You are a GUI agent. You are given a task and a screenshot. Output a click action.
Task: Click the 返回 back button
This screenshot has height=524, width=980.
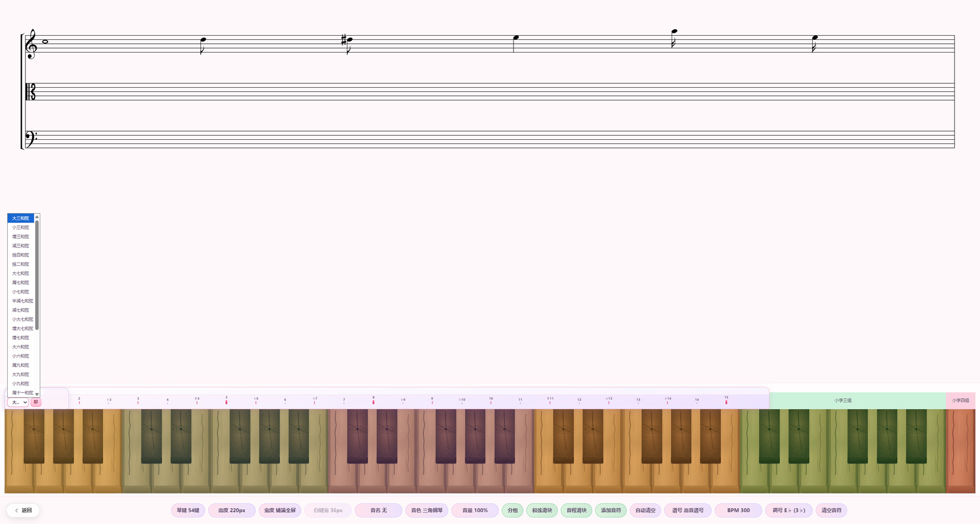[x=23, y=510]
